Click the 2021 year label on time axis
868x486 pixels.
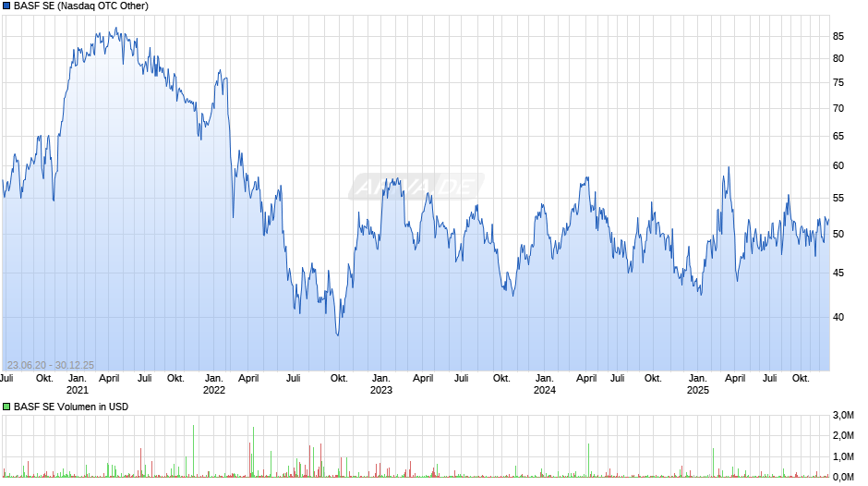pos(77,390)
